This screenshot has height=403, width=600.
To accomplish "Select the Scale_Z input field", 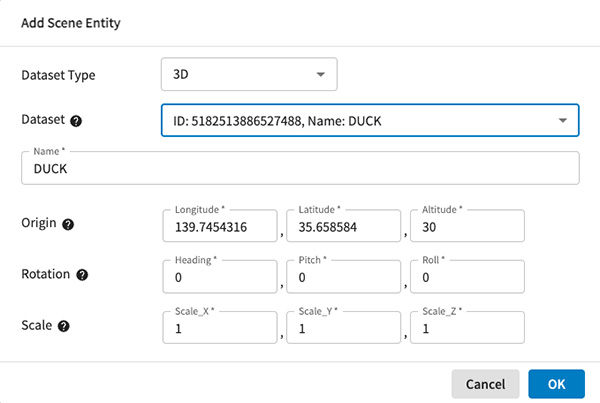I will point(467,329).
